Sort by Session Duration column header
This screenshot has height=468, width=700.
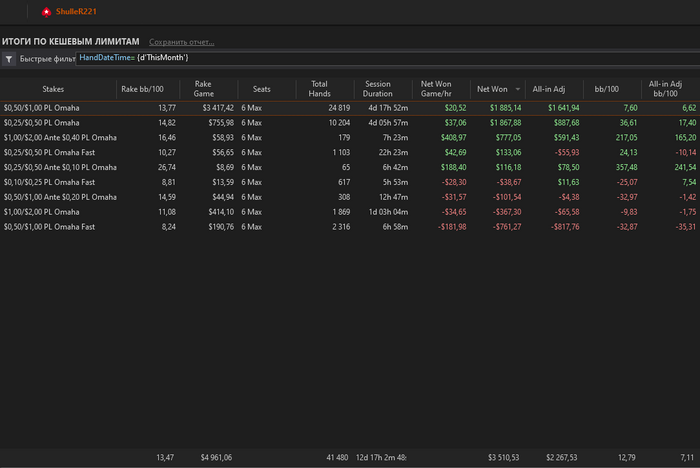378,89
